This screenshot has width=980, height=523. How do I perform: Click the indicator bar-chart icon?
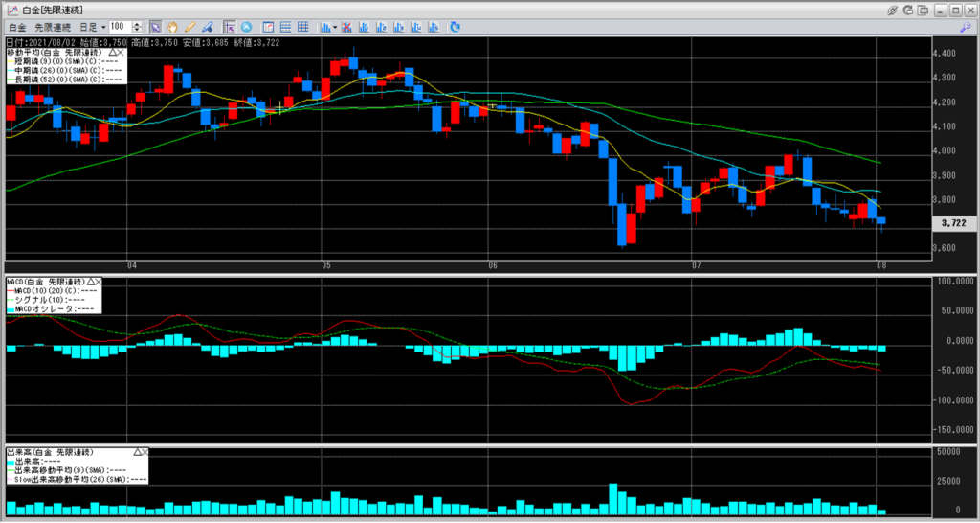click(x=325, y=27)
